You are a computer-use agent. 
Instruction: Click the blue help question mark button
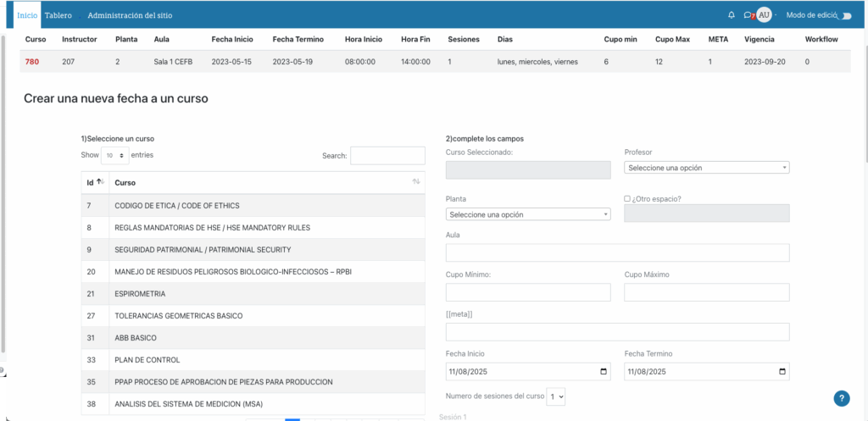coord(842,398)
